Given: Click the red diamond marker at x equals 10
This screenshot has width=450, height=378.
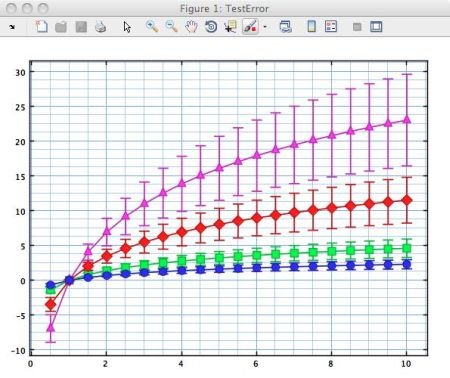Looking at the screenshot, I should [407, 200].
